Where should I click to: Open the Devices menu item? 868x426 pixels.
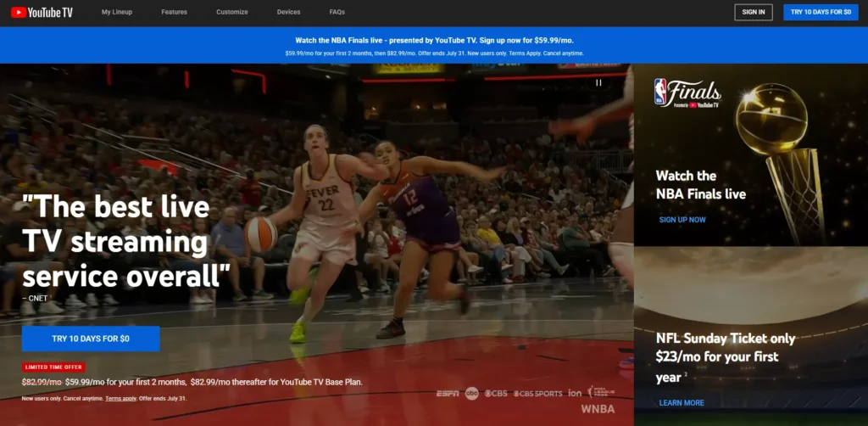click(x=288, y=12)
